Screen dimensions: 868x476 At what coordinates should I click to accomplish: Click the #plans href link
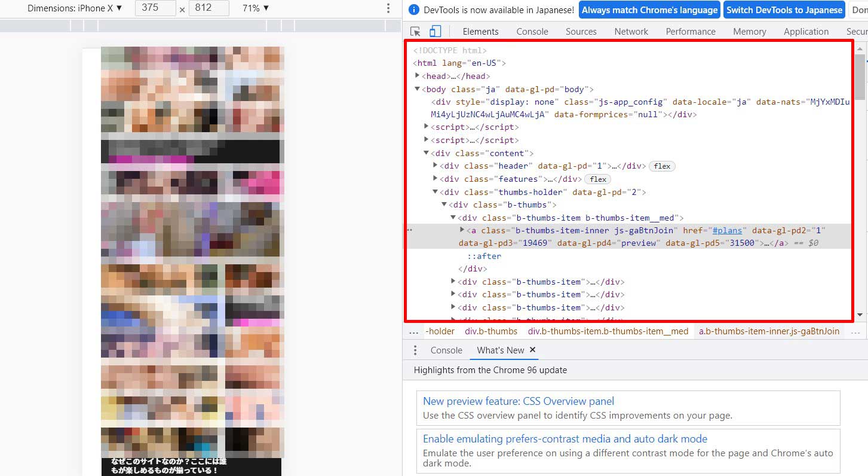tap(727, 230)
